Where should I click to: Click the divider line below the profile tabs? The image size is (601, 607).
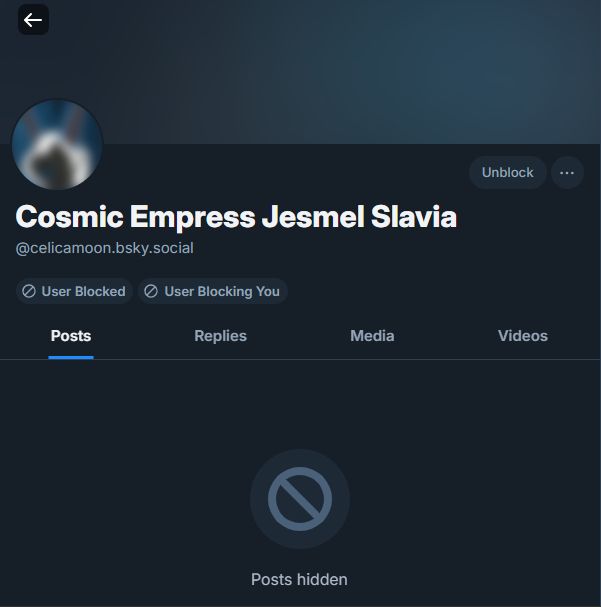300,360
